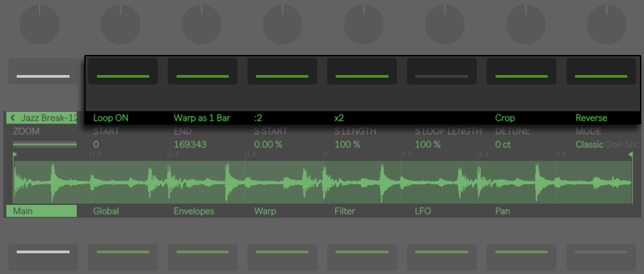Toggle the Loop ON label
Image resolution: width=644 pixels, height=274 pixels.
[x=110, y=118]
